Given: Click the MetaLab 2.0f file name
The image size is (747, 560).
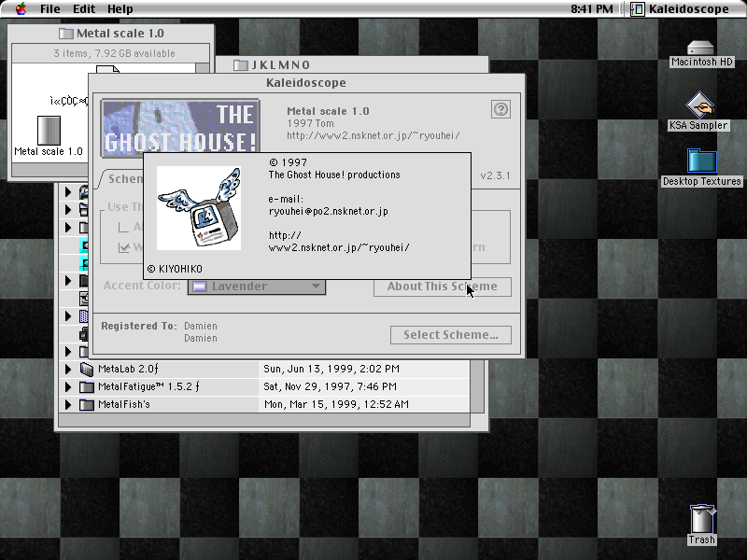Looking at the screenshot, I should coord(128,369).
